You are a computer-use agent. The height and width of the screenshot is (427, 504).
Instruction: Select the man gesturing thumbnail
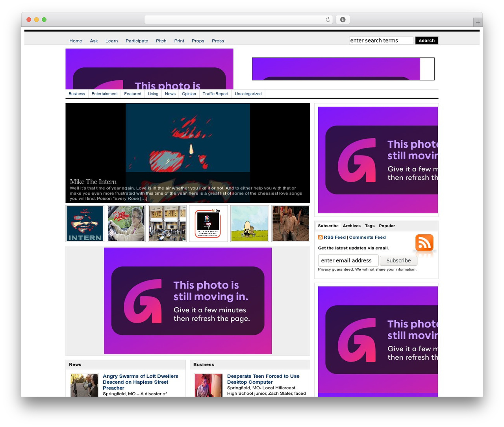(x=291, y=223)
